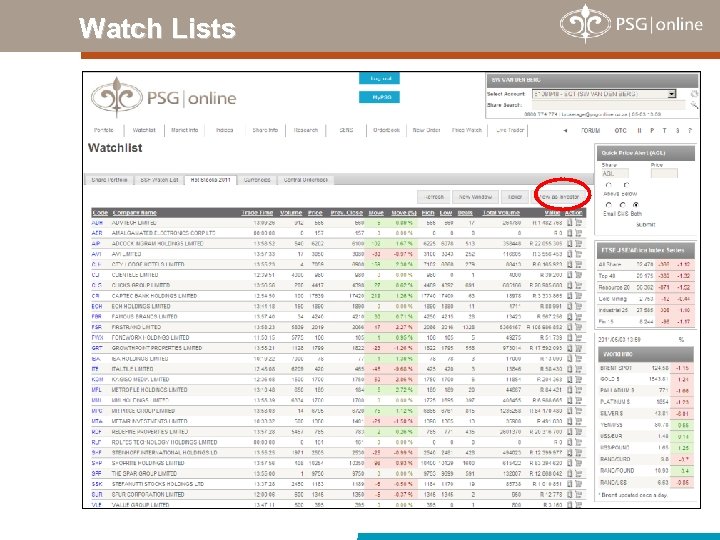
Task: Open the document icon for AVI Limited
Action: [x=569, y=254]
